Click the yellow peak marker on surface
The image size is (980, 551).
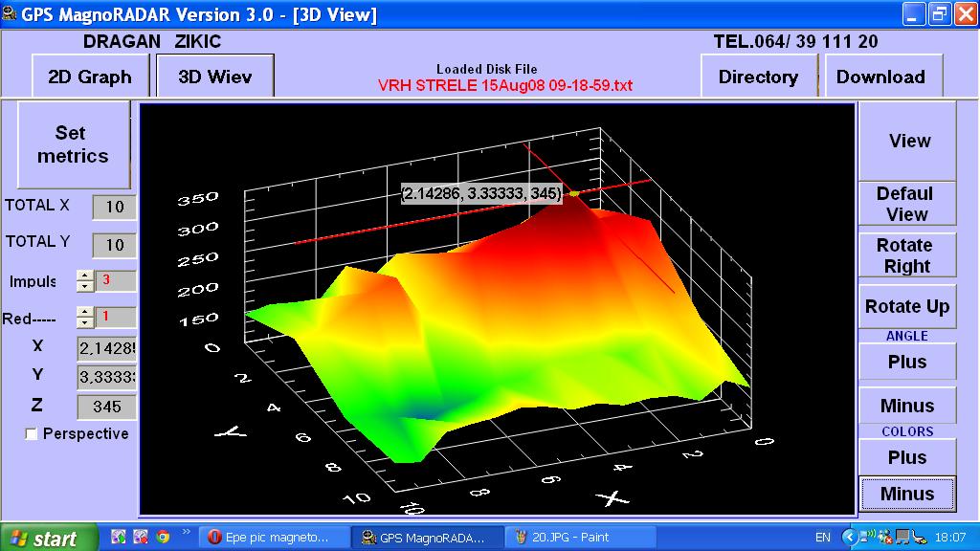pos(574,194)
